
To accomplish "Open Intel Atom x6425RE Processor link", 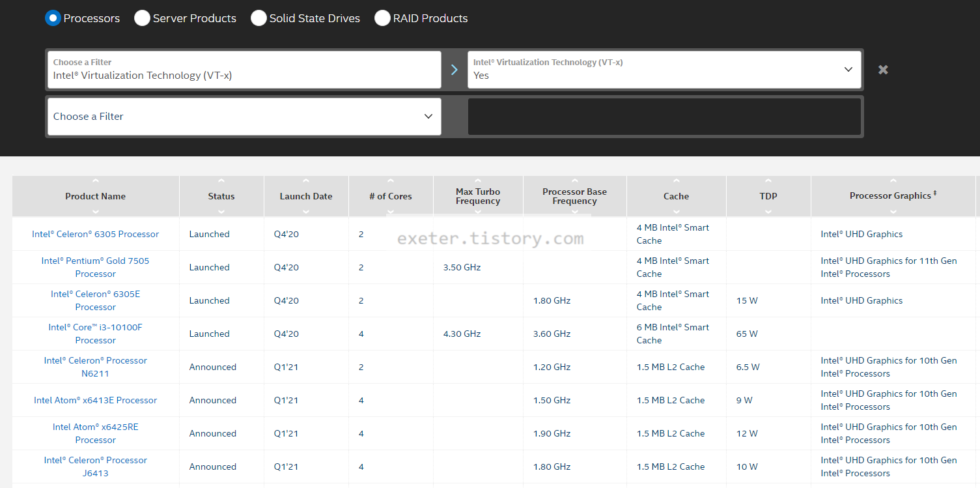I will tap(96, 433).
